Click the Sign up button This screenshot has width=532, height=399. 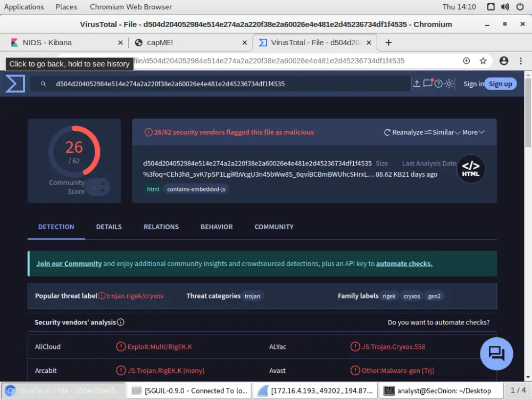tap(500, 84)
